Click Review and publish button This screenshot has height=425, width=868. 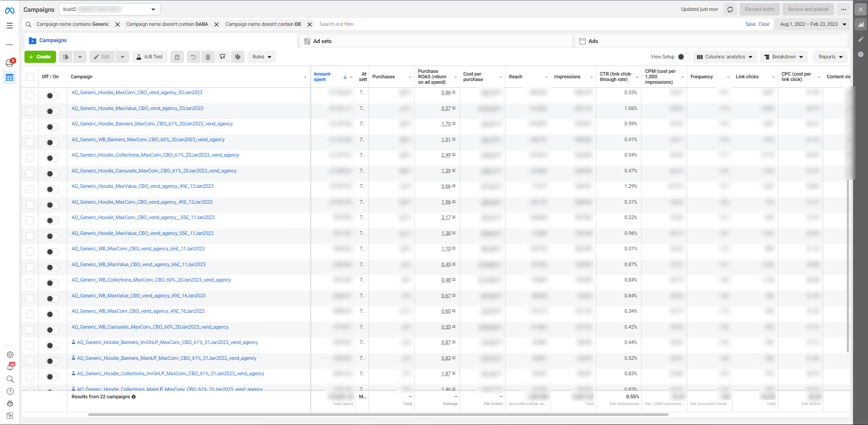coord(808,10)
